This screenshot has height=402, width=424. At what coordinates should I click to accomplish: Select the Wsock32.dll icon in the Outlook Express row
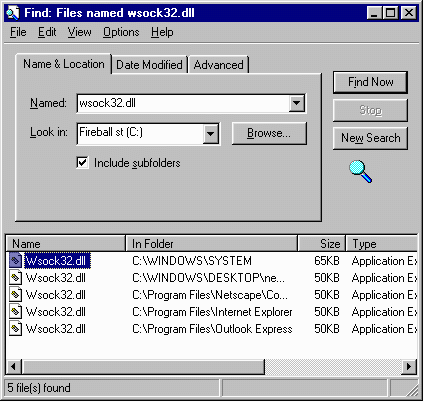pos(15,329)
